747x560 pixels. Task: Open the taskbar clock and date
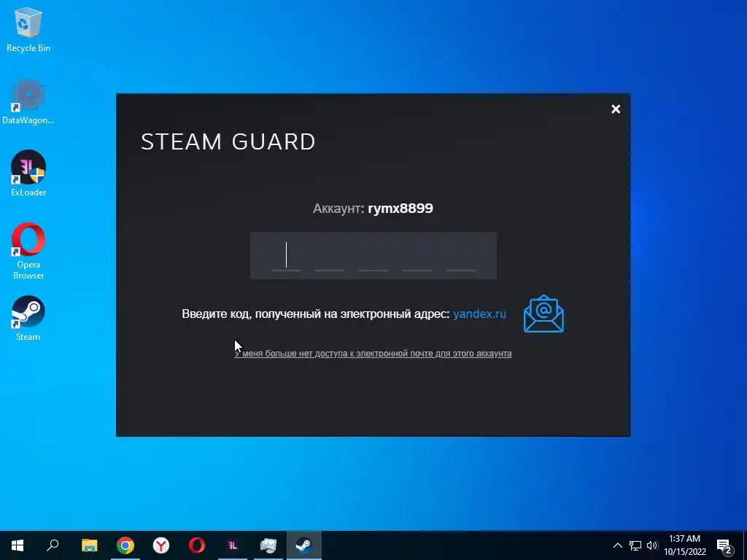[x=685, y=545]
